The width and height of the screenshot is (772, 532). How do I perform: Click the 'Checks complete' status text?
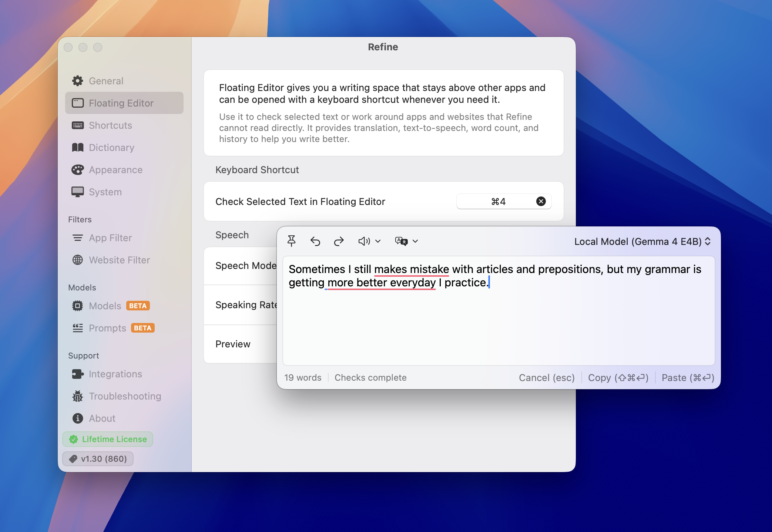click(370, 378)
